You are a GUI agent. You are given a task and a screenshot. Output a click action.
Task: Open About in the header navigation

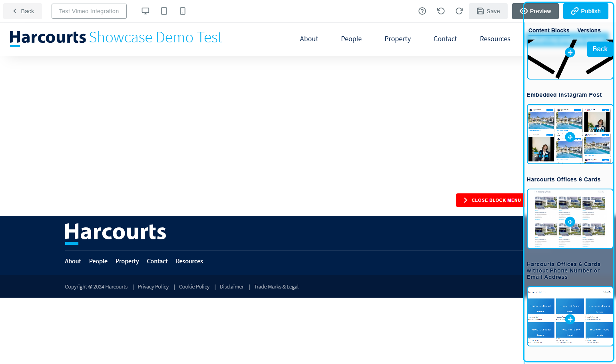coord(309,39)
